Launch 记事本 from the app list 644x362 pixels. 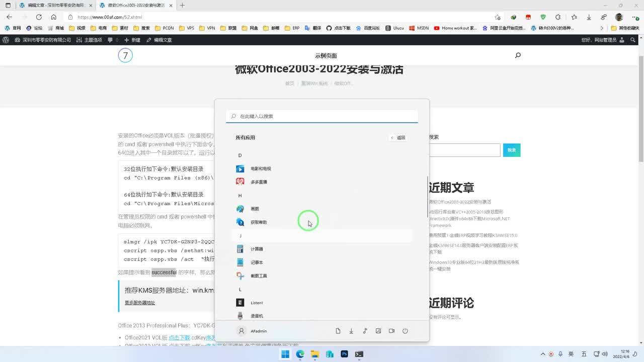[x=257, y=262]
